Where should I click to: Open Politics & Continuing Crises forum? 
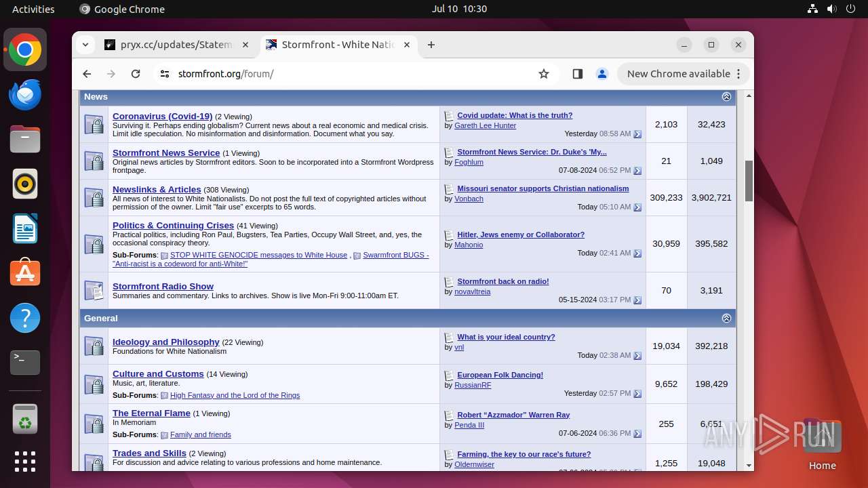pos(173,225)
